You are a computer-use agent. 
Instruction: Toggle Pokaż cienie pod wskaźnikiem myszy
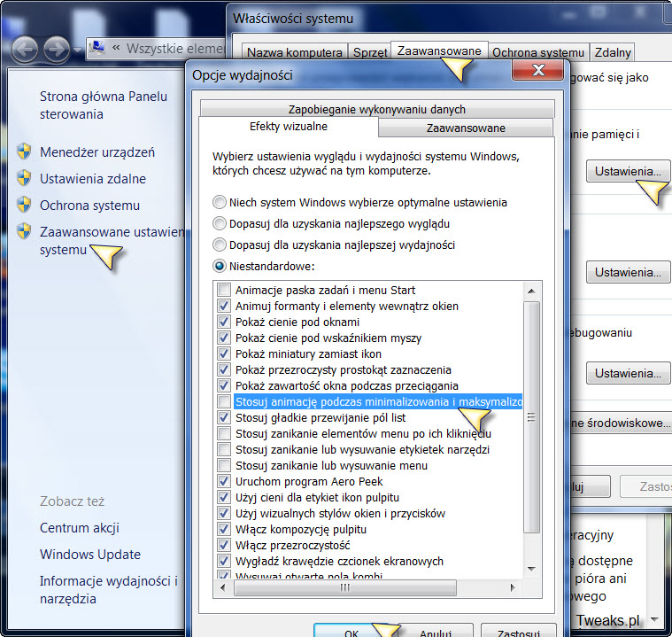click(x=224, y=338)
